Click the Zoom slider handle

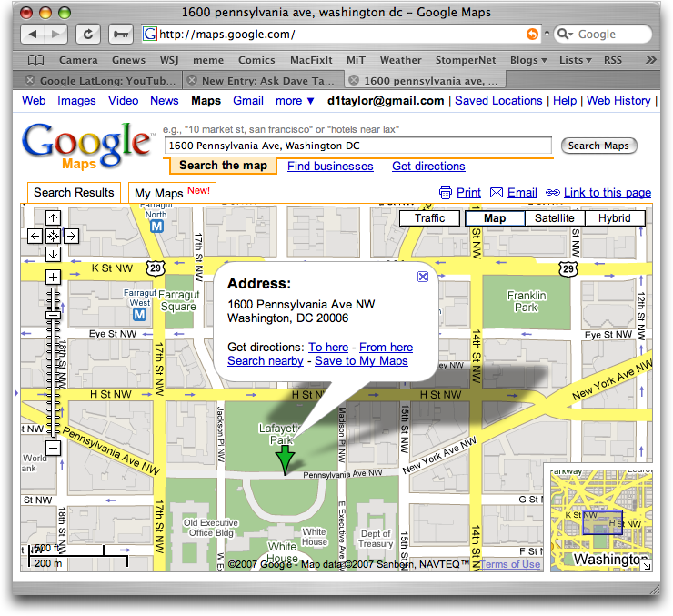tap(54, 315)
